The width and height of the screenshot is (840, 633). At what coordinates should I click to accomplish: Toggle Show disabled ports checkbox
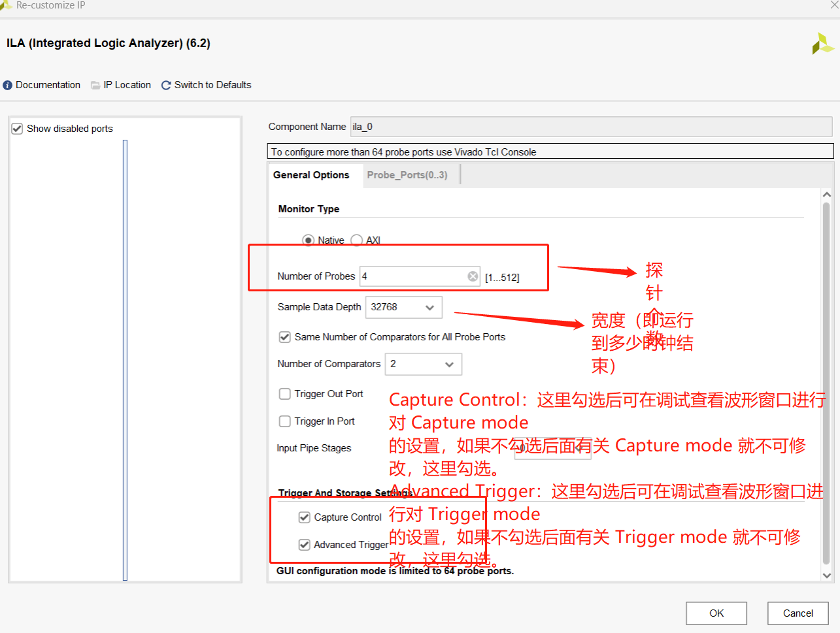[x=17, y=129]
